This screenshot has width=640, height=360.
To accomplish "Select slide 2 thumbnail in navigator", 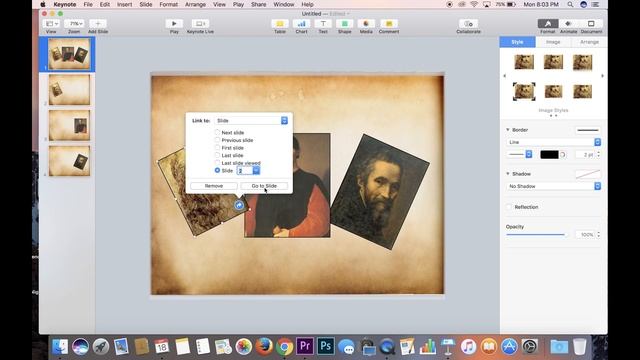I will pyautogui.click(x=69, y=89).
